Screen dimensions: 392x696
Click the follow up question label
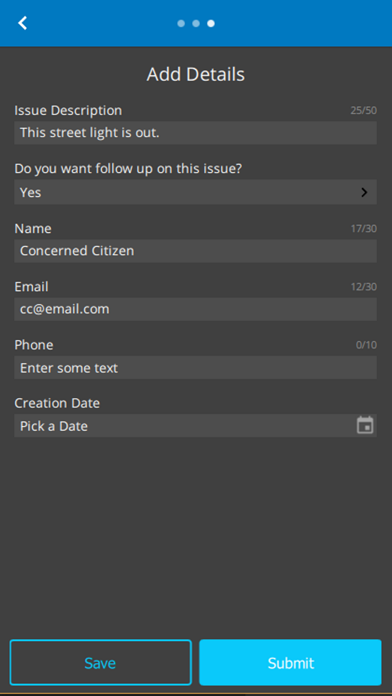pyautogui.click(x=128, y=169)
